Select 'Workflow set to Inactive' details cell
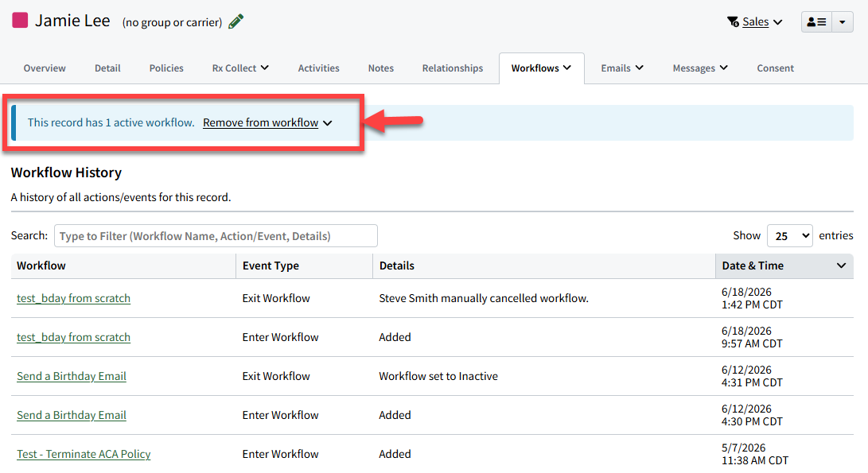 [x=438, y=376]
